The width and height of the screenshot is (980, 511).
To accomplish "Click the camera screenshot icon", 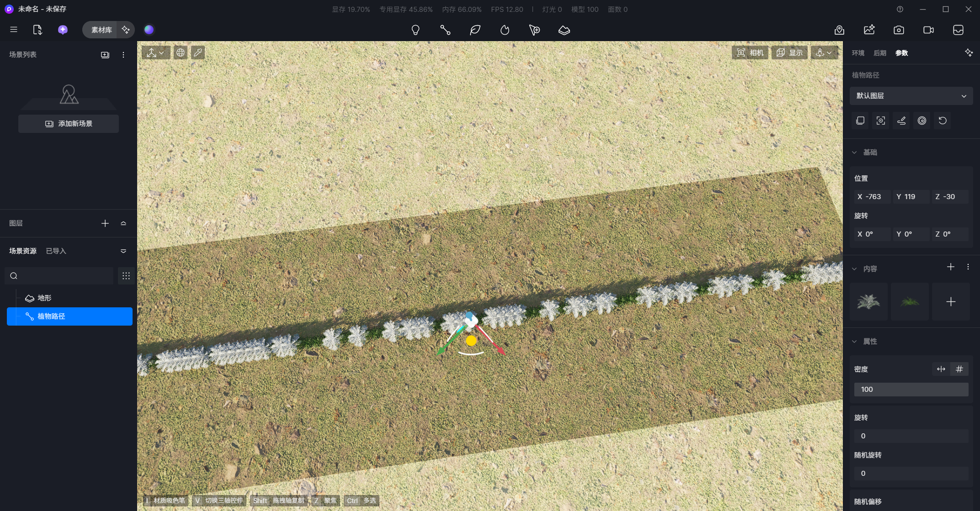I will coord(899,30).
